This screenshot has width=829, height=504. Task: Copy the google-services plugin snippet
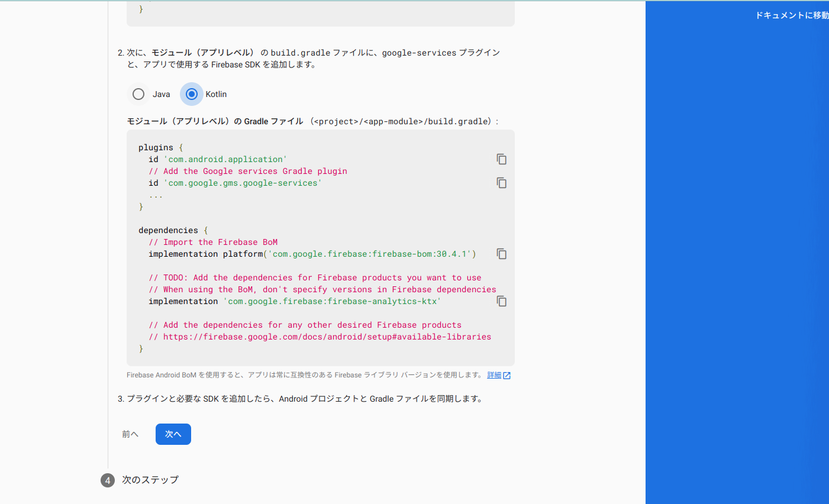(x=501, y=183)
